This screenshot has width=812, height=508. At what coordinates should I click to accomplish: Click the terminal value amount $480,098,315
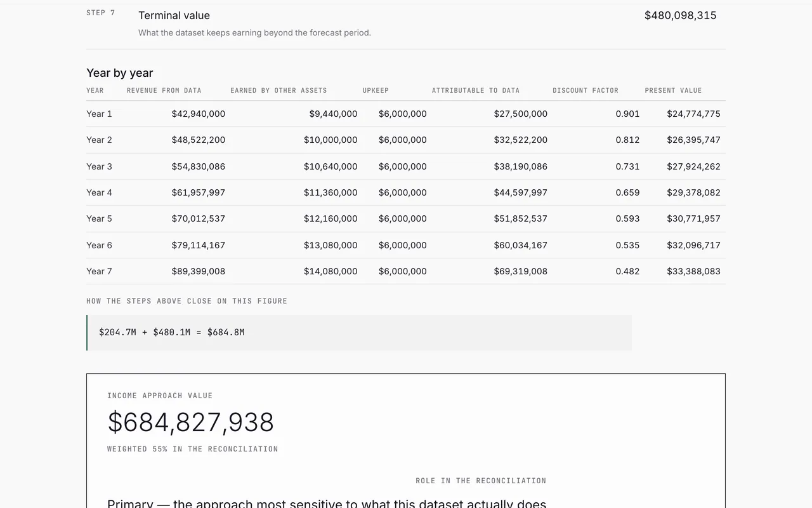point(680,15)
